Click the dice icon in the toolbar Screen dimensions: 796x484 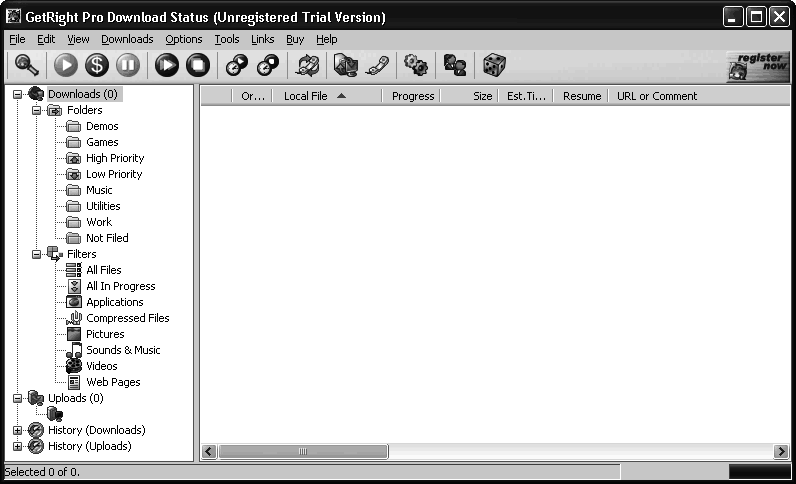click(x=494, y=65)
